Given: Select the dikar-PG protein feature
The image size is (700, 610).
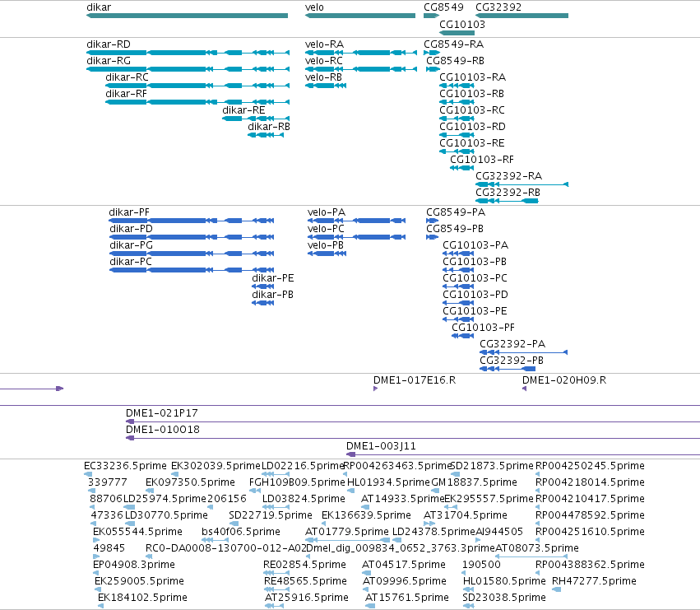Looking at the screenshot, I should pos(192,254).
